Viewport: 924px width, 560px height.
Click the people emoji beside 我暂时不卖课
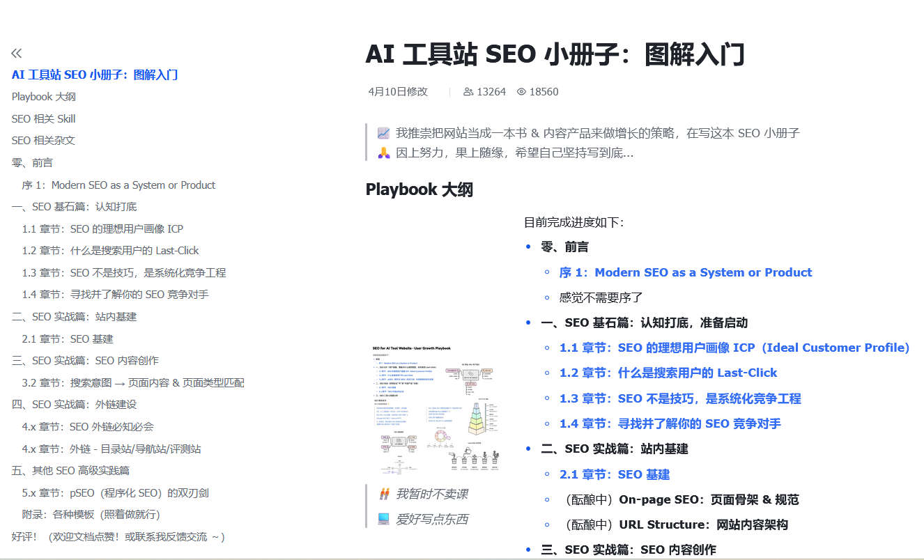(x=383, y=494)
